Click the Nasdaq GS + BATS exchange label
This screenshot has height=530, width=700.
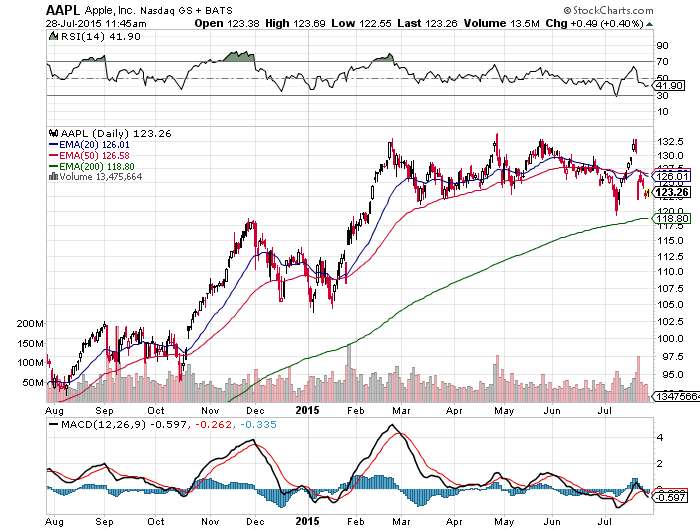(x=186, y=11)
